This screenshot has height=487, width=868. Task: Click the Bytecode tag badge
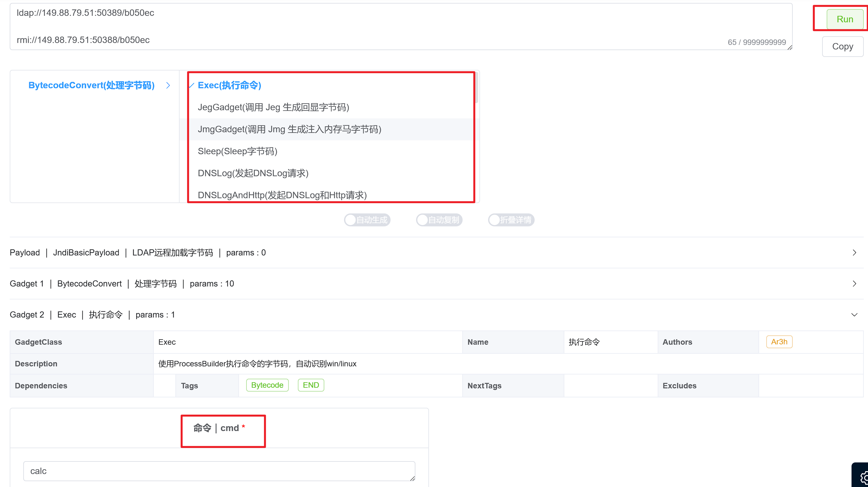[x=267, y=385]
